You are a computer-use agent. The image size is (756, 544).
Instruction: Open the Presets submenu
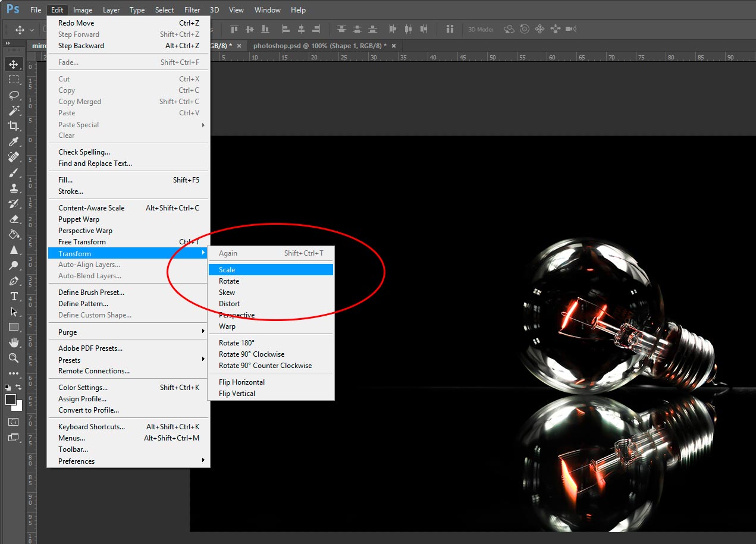(128, 360)
